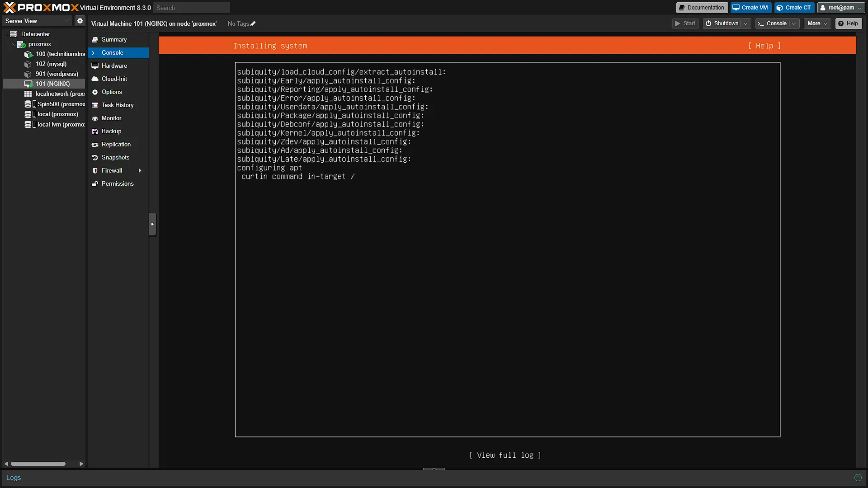Expand the collapsed side panel handle
Screen dimensions: 868x488
coord(152,224)
